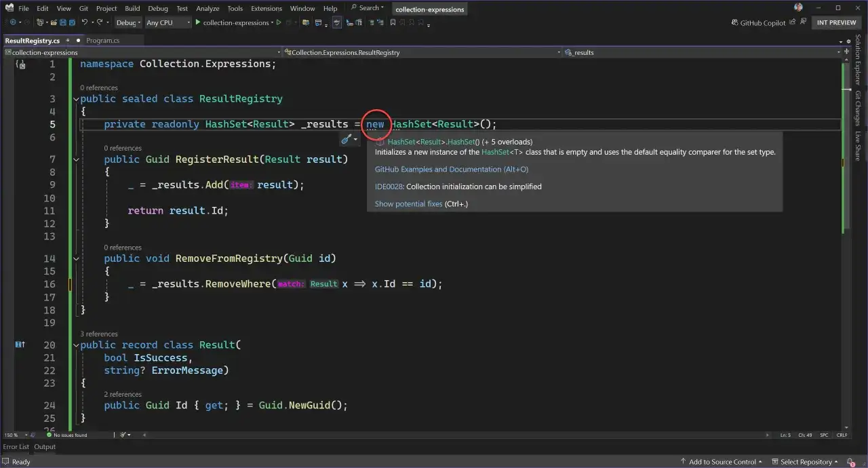Image resolution: width=868 pixels, height=468 pixels.
Task: Click the send feedback icon
Action: point(803,22)
